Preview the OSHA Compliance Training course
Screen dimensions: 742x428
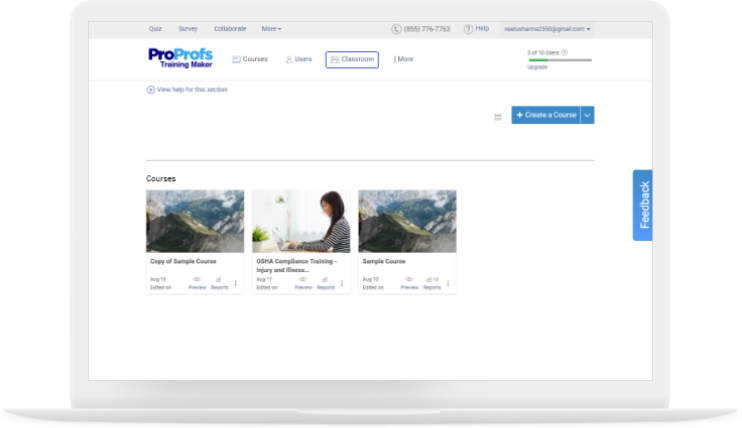303,283
